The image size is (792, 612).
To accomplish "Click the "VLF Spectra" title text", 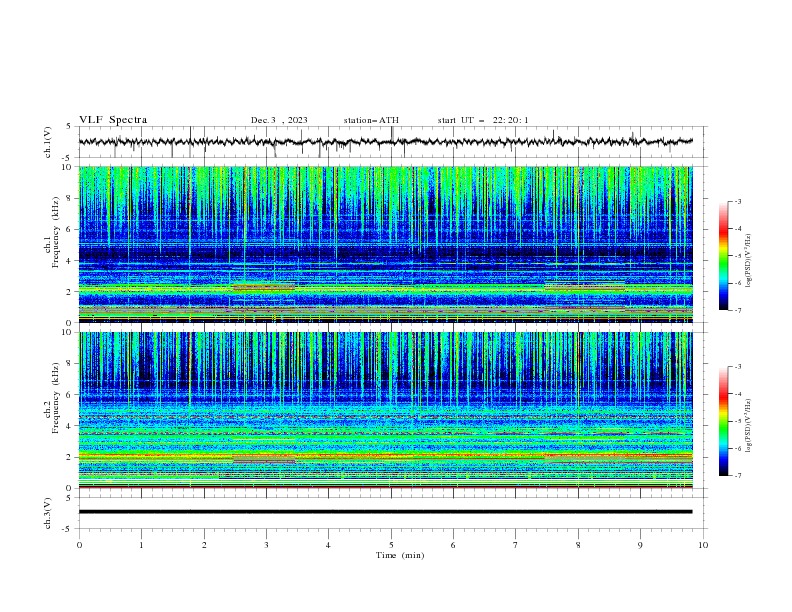I will (x=113, y=120).
